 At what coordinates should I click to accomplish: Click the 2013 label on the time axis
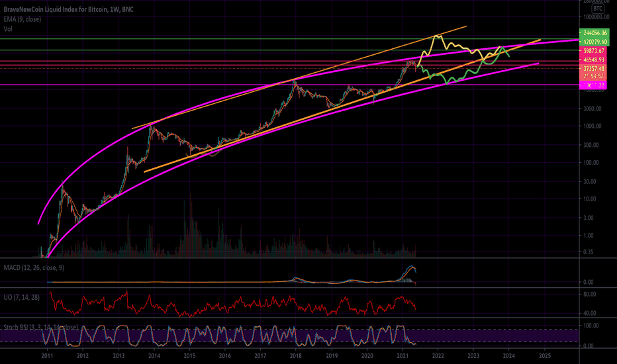click(119, 356)
